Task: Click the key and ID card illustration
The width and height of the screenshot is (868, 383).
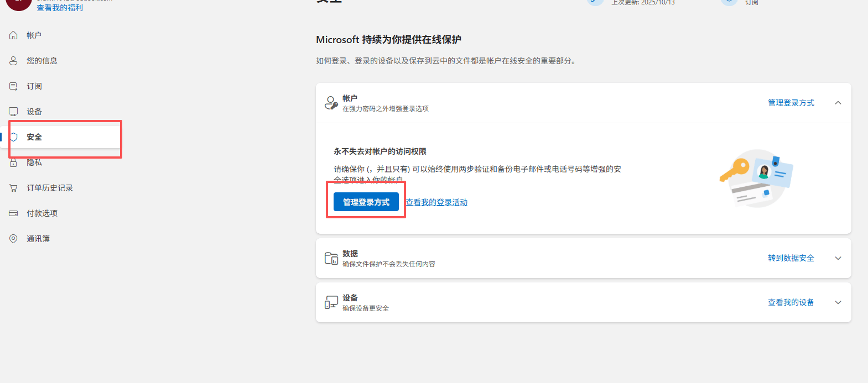Action: tap(756, 178)
